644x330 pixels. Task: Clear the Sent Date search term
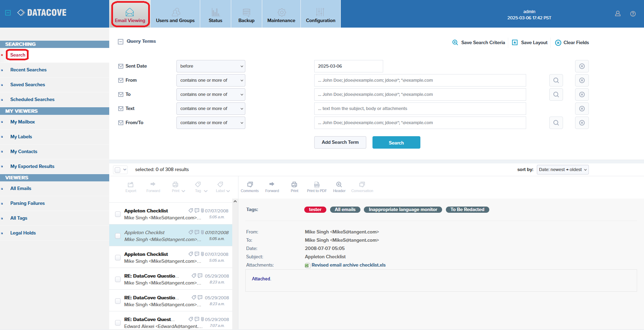click(582, 66)
